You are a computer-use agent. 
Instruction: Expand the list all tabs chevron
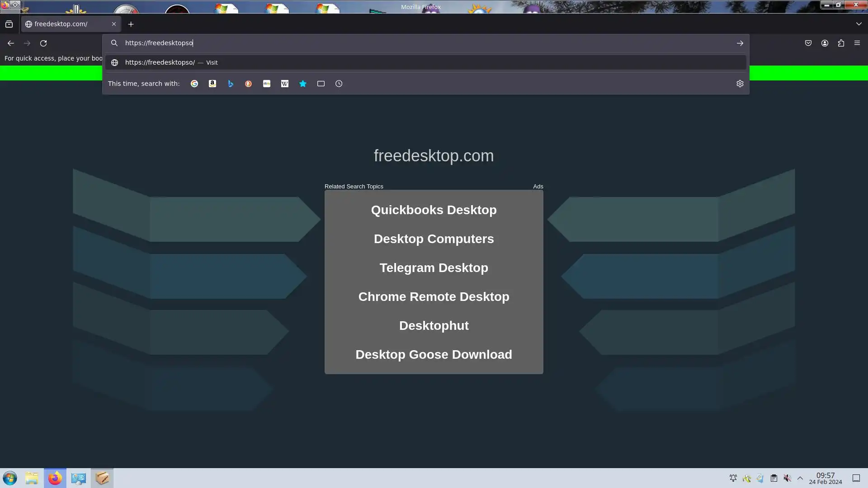click(859, 24)
